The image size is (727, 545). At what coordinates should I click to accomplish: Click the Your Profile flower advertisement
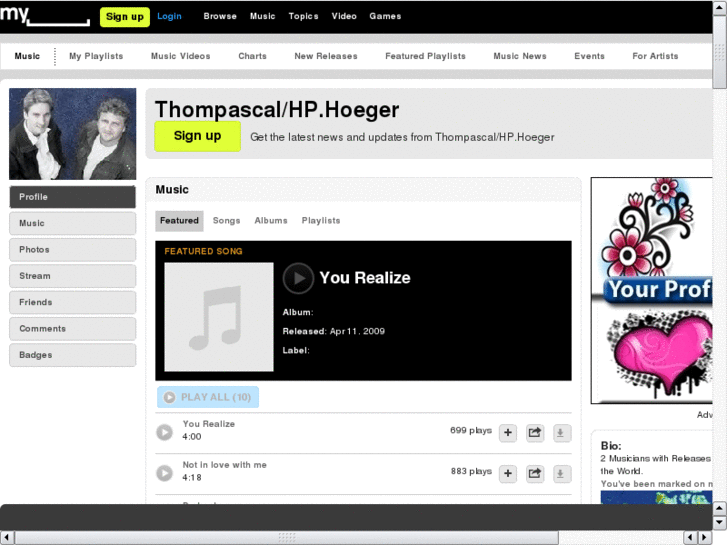point(652,290)
